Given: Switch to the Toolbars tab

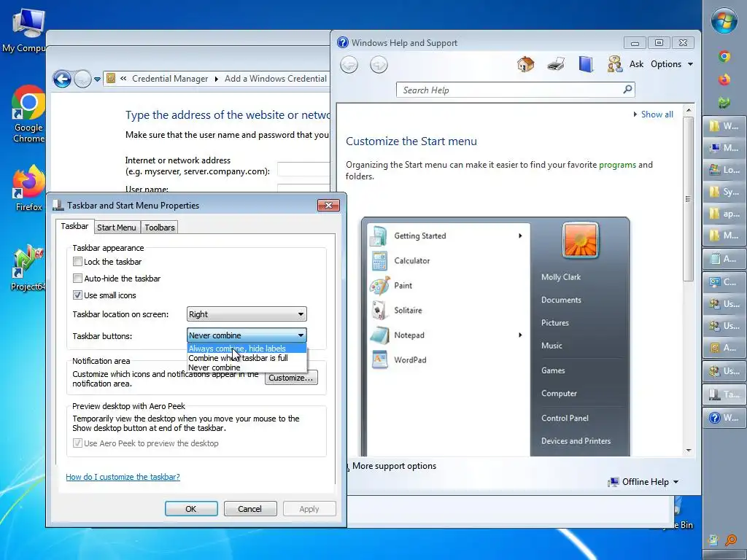Looking at the screenshot, I should tap(160, 227).
